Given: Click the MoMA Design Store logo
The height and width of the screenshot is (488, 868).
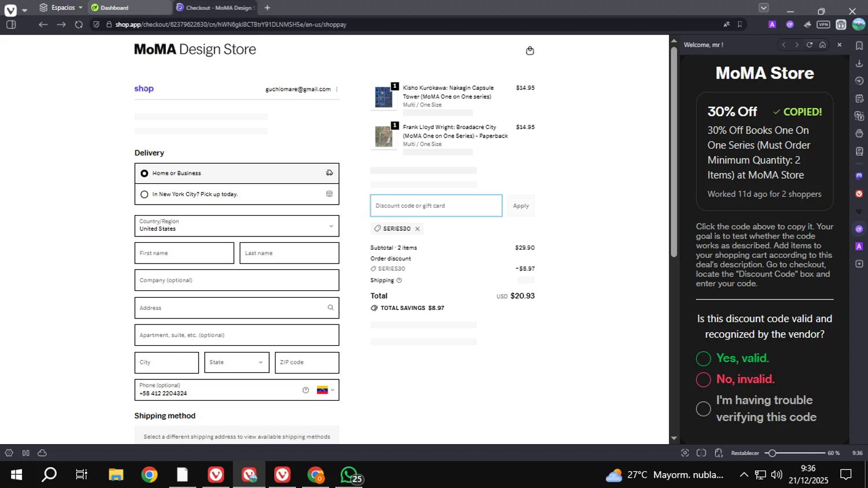Looking at the screenshot, I should tap(195, 50).
